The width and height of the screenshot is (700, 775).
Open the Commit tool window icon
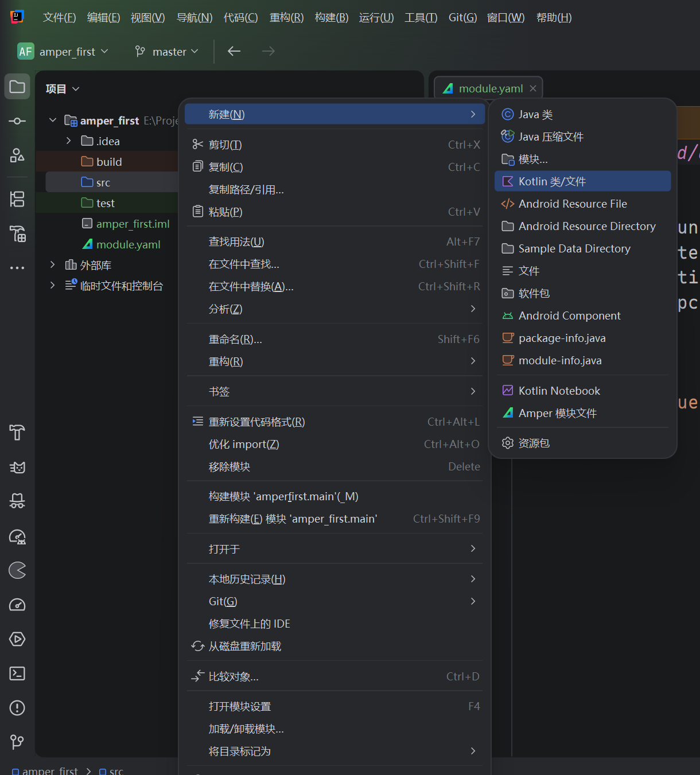[x=17, y=121]
